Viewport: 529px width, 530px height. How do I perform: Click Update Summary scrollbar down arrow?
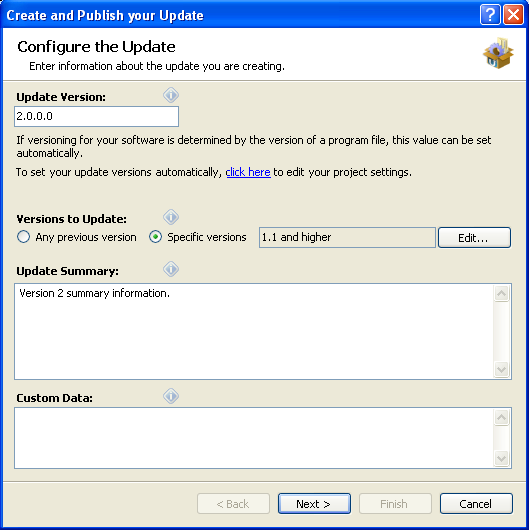coord(501,369)
